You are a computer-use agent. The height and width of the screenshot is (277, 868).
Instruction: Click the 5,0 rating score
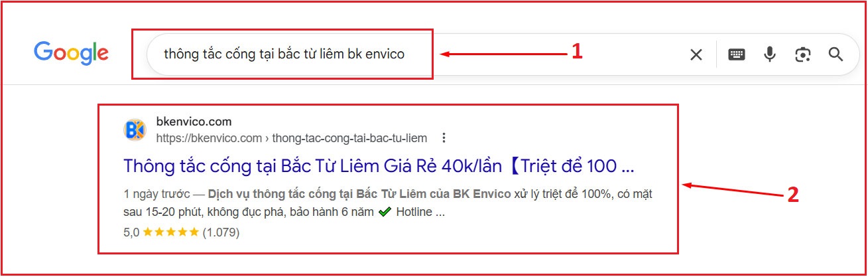pyautogui.click(x=131, y=232)
